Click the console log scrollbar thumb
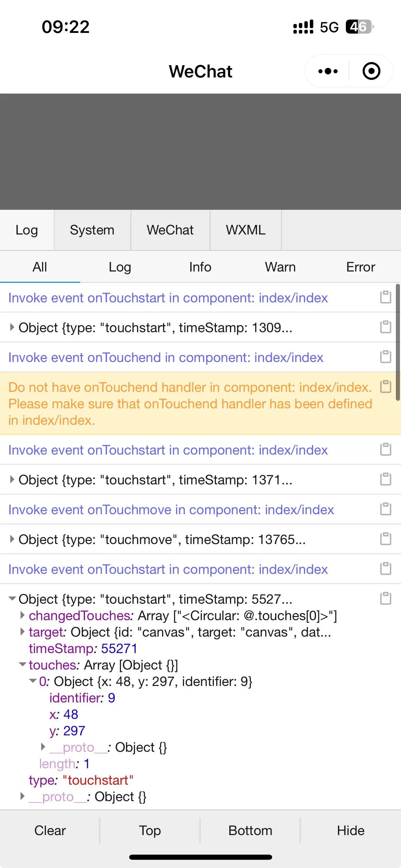The image size is (401, 868). coord(398,342)
